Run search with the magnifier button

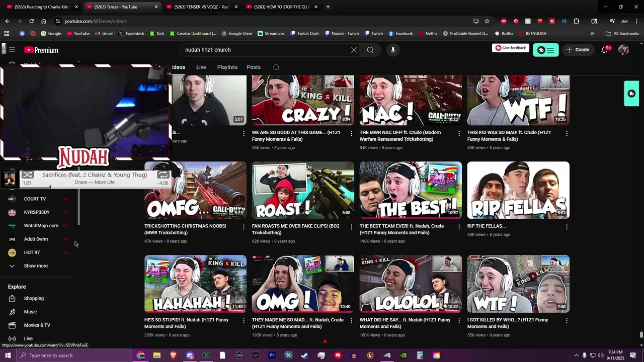[x=370, y=50]
